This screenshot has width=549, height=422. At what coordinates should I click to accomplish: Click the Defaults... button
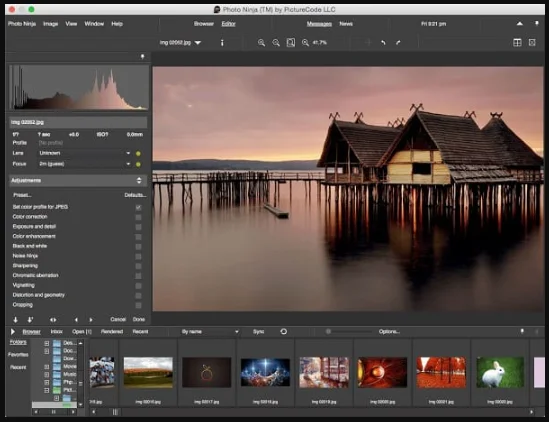[x=135, y=195]
